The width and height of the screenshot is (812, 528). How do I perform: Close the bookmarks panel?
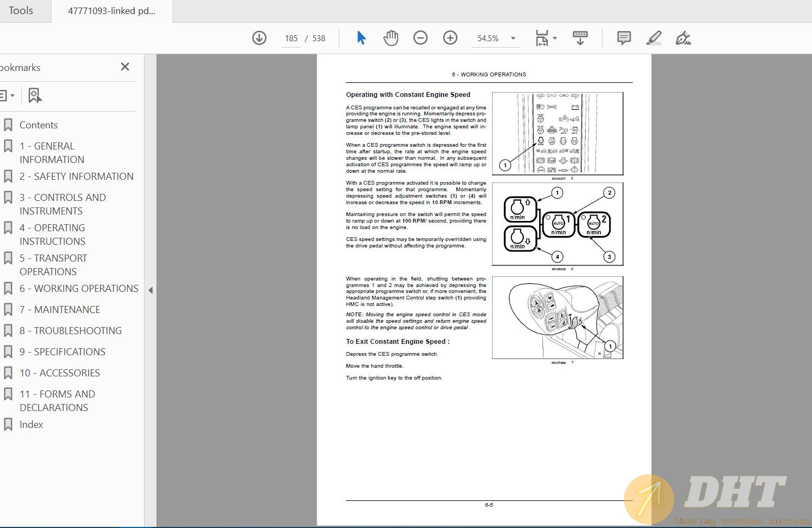tap(125, 67)
